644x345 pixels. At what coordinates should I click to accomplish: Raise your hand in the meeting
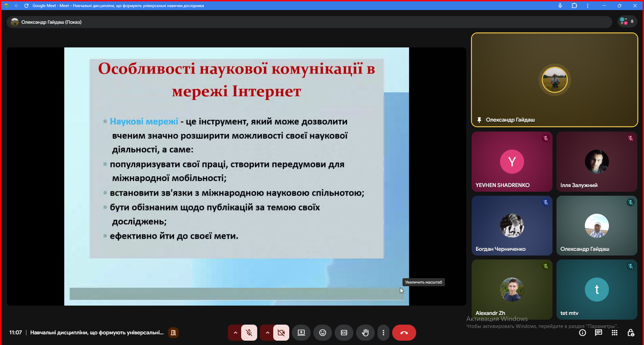click(365, 333)
